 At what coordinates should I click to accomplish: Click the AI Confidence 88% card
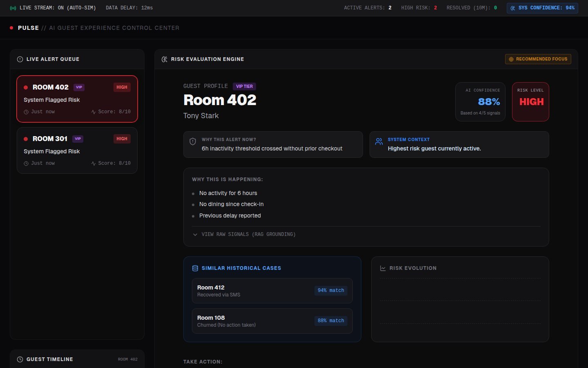(480, 102)
